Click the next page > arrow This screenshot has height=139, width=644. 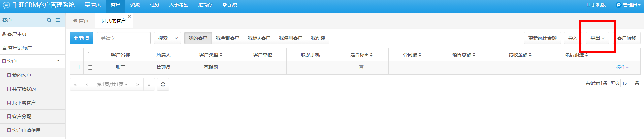pos(138,84)
